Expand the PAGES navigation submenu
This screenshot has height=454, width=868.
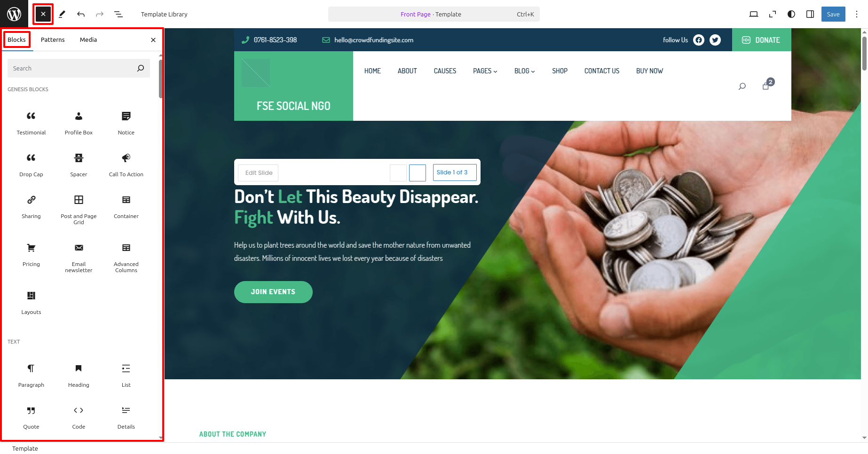tap(485, 71)
